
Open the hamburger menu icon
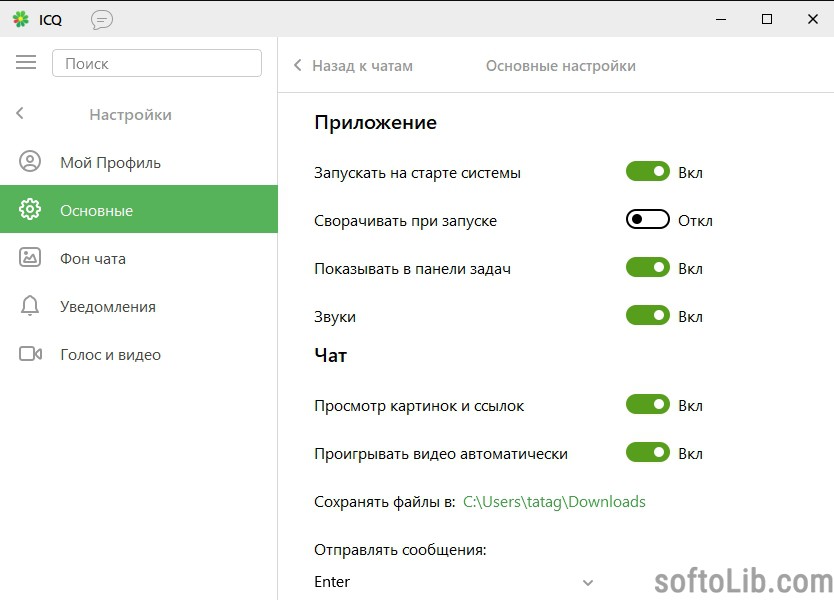click(x=26, y=63)
